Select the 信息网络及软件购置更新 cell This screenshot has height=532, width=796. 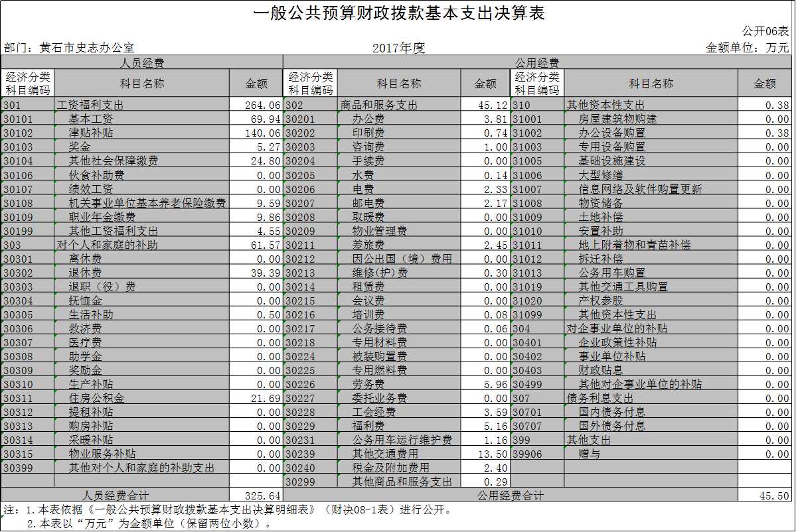[651, 189]
